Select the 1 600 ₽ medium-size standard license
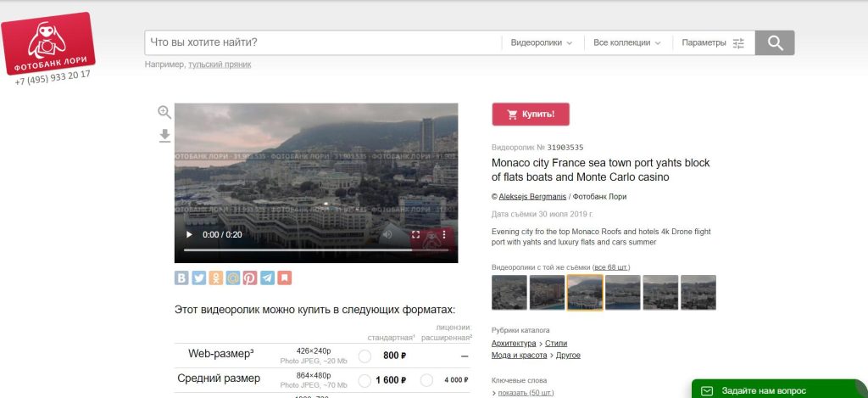868x398 pixels. 365,380
